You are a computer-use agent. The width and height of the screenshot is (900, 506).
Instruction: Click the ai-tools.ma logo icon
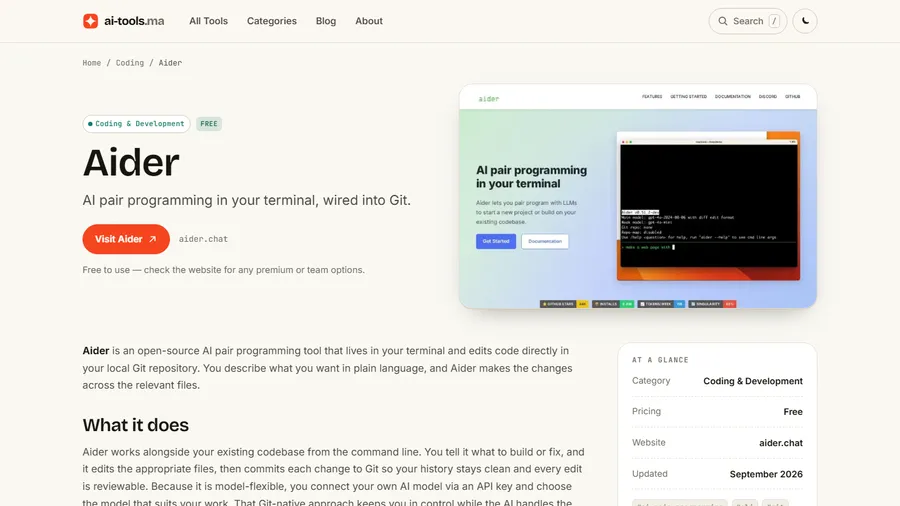(x=90, y=21)
